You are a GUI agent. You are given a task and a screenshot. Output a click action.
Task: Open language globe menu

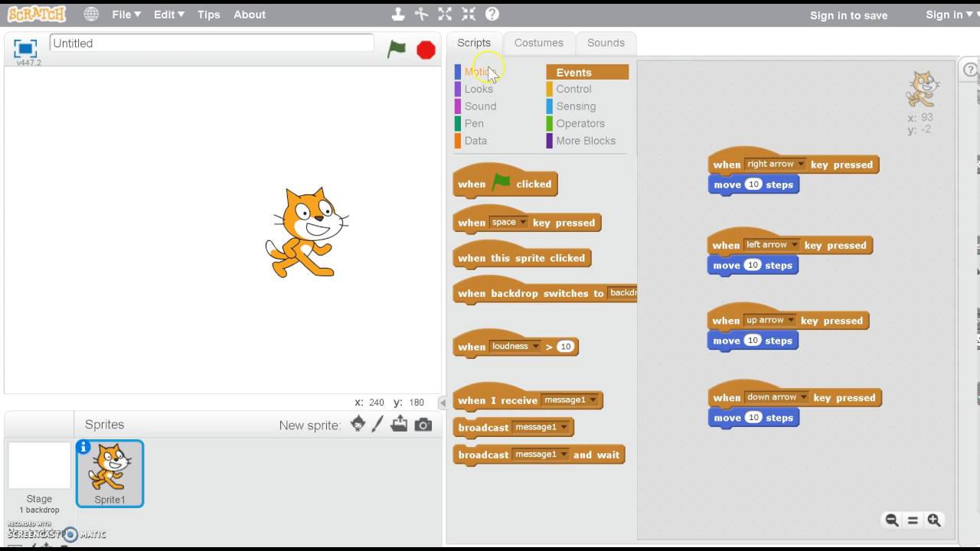point(91,14)
